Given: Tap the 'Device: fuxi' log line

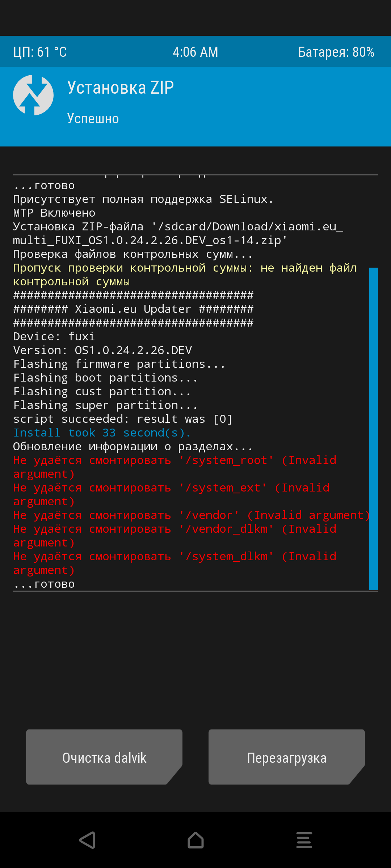Looking at the screenshot, I should (54, 336).
